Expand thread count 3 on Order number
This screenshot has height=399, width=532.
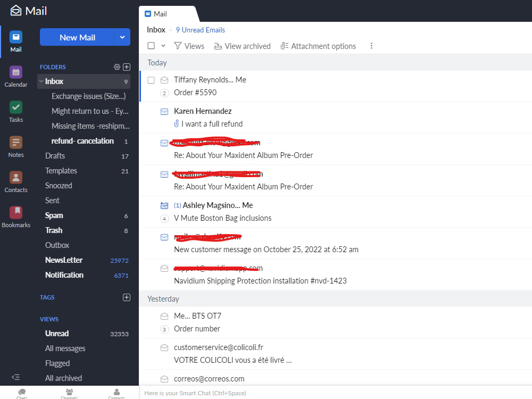(x=164, y=329)
